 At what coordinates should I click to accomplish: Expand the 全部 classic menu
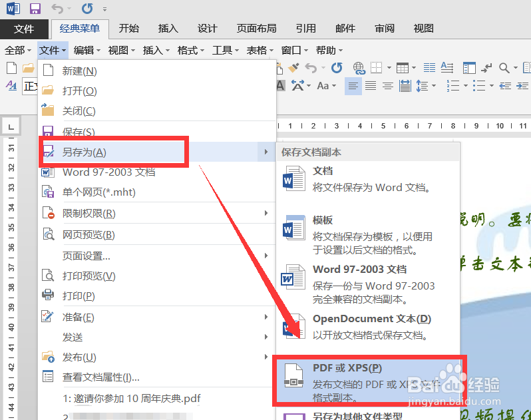17,51
